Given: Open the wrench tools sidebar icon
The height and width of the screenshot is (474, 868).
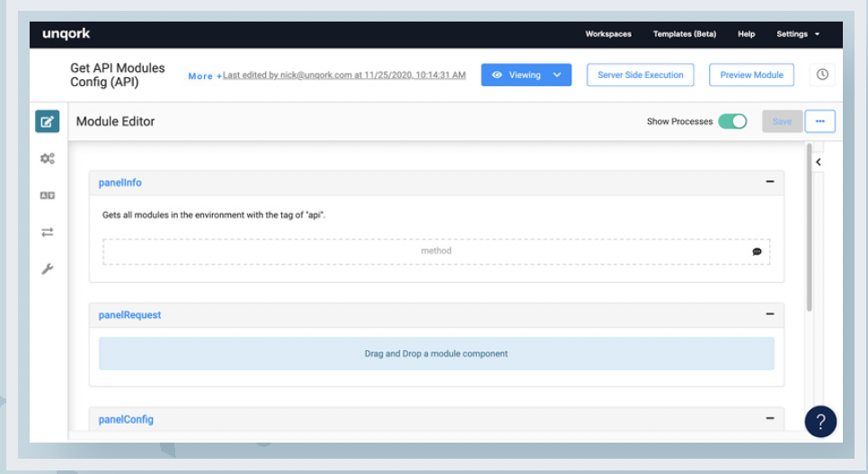Looking at the screenshot, I should pyautogui.click(x=47, y=269).
